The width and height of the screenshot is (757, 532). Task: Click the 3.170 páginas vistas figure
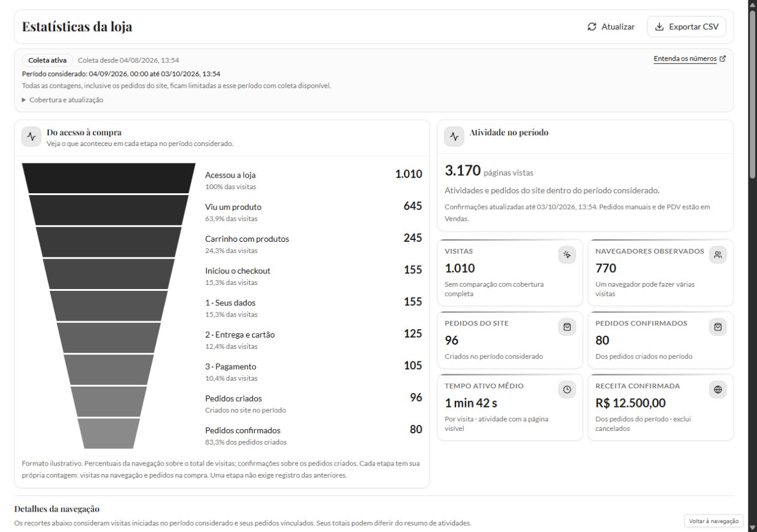click(x=463, y=171)
